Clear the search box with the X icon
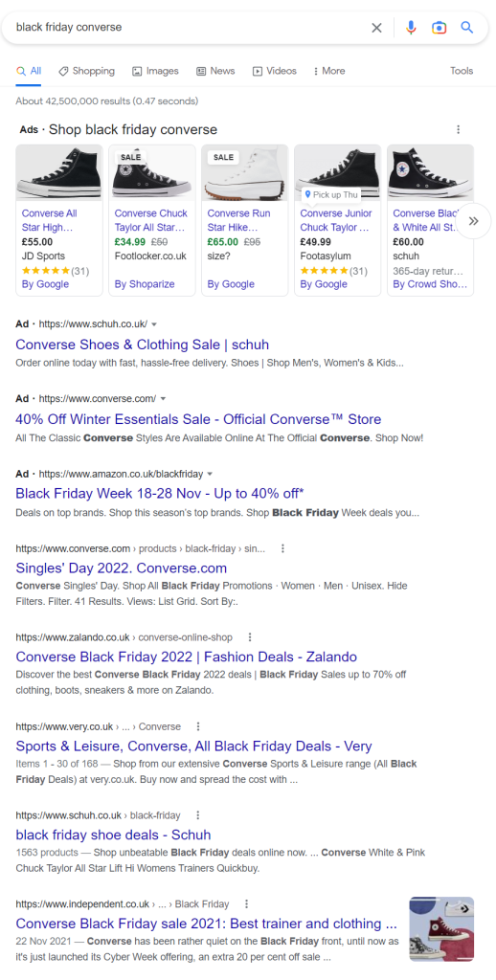 [x=376, y=28]
